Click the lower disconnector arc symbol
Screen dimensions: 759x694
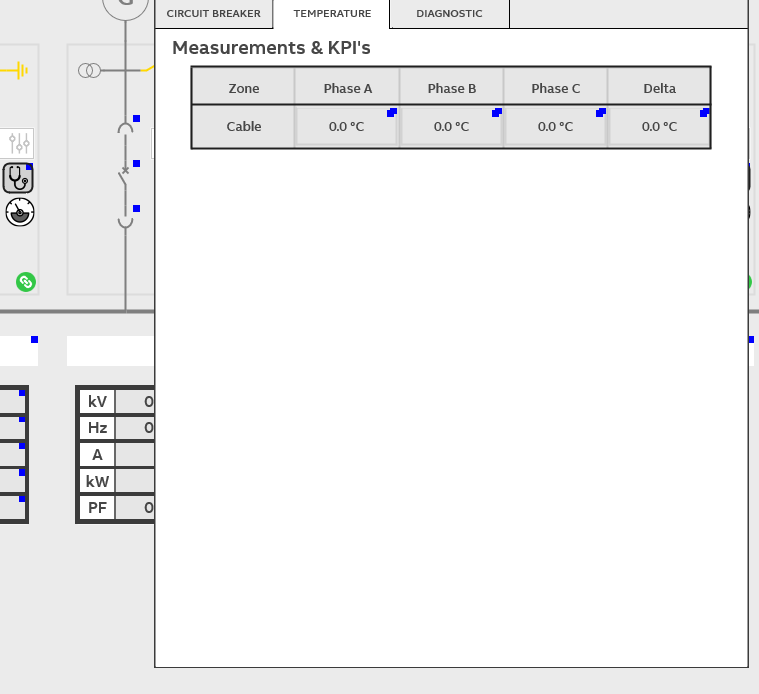click(x=125, y=223)
